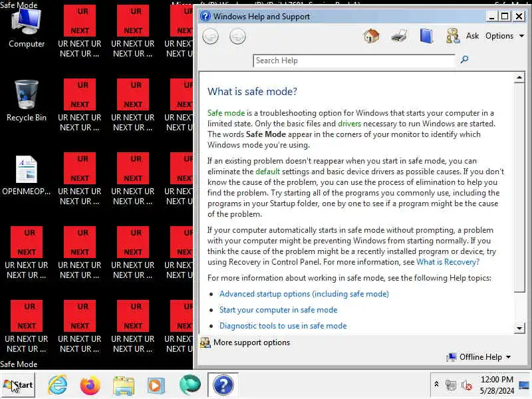Go forward using the Help Forward arrow
This screenshot has height=399, width=532.
pyautogui.click(x=237, y=37)
